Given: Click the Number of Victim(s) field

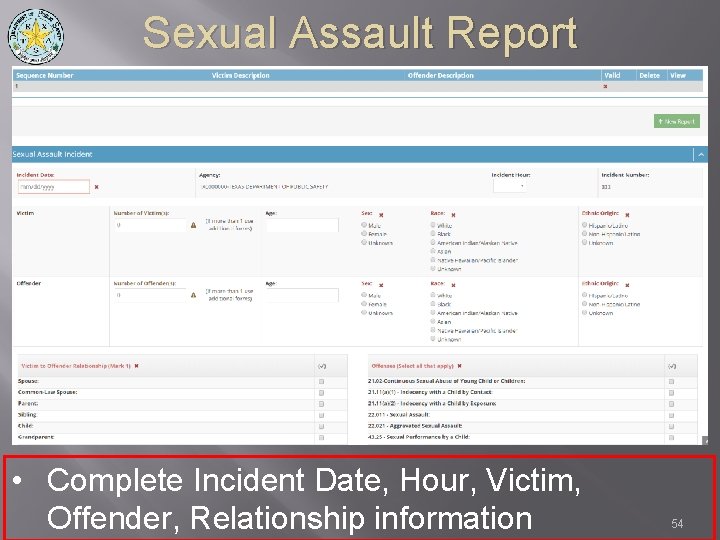Looking at the screenshot, I should [x=151, y=225].
